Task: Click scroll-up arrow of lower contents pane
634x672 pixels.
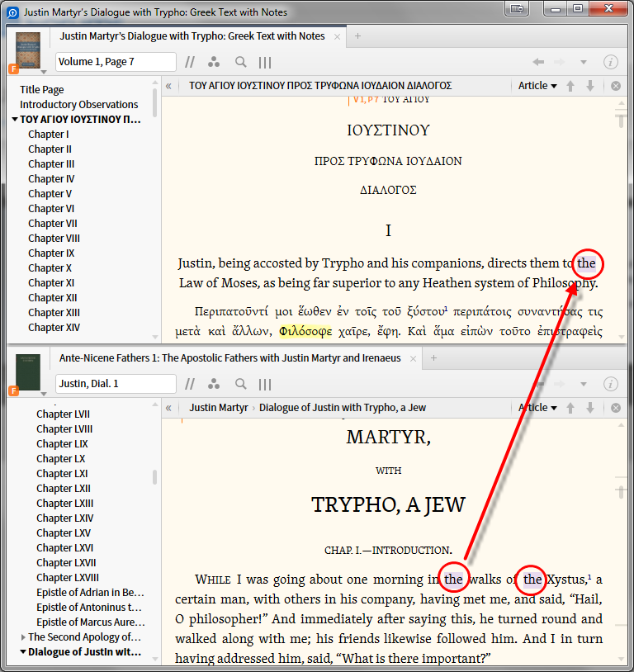Action: click(154, 405)
